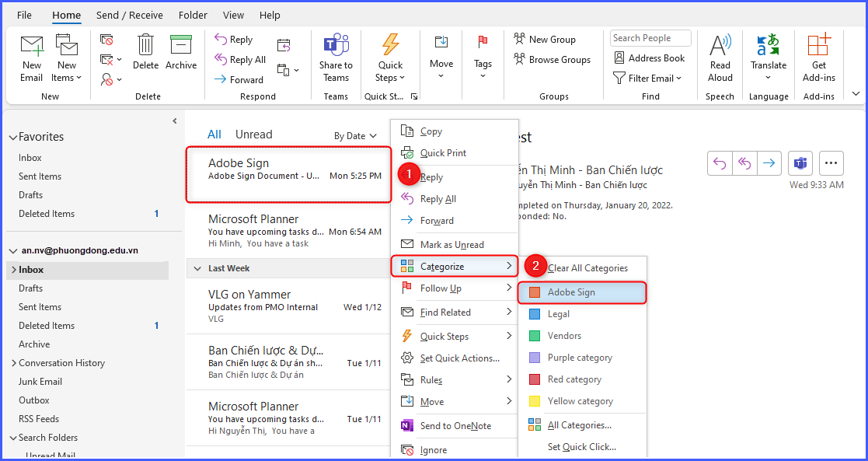Choose the Yellow category

point(582,401)
